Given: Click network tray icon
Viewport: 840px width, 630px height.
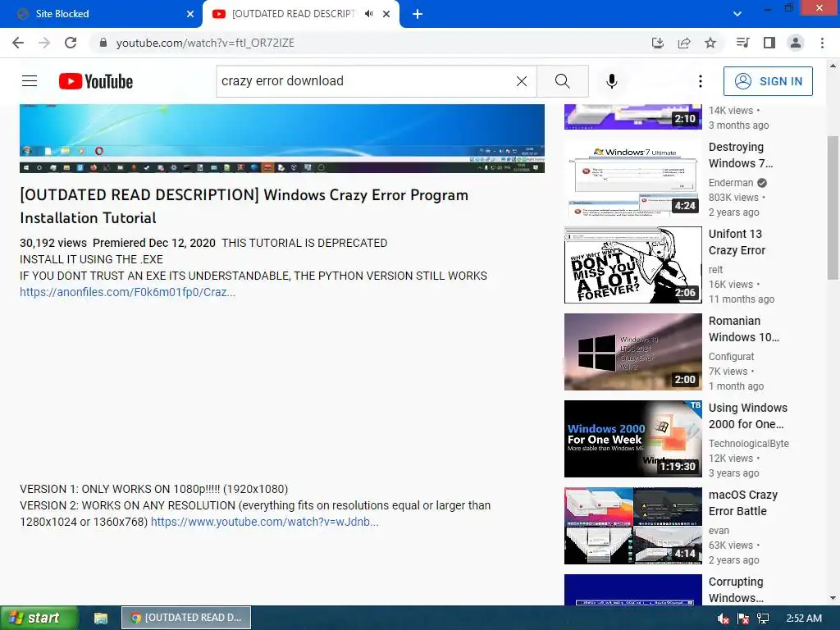Looking at the screenshot, I should tap(763, 619).
